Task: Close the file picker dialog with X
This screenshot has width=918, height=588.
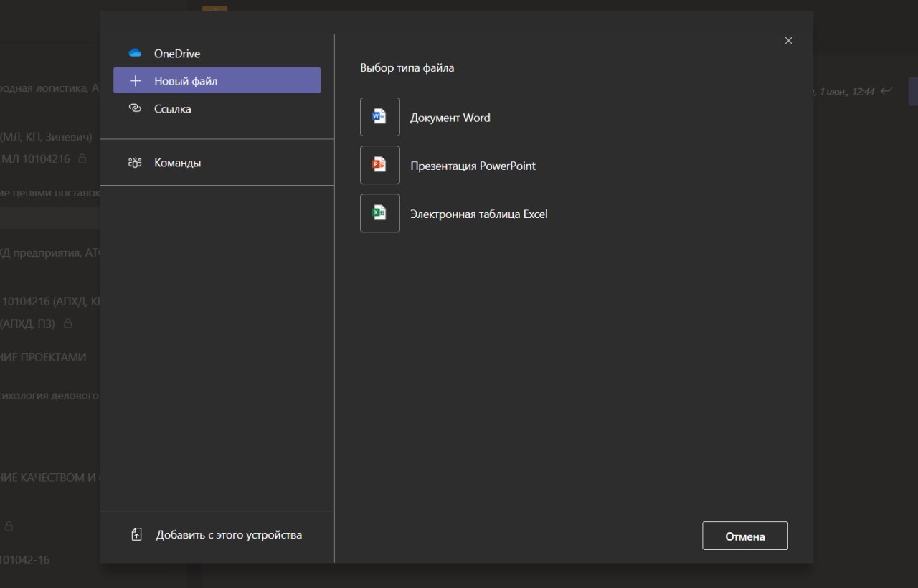Action: tap(788, 41)
